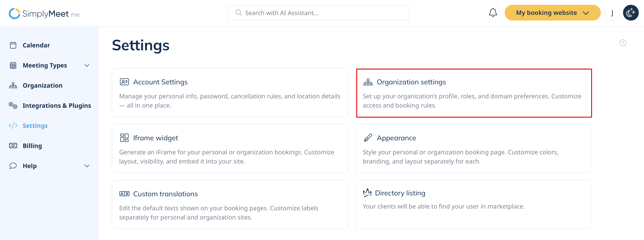Click the J user avatar
Screen dimensions: 644x240
click(x=612, y=13)
